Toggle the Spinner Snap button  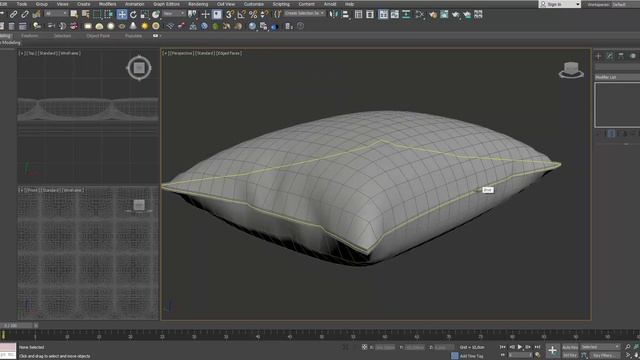tap(264, 15)
